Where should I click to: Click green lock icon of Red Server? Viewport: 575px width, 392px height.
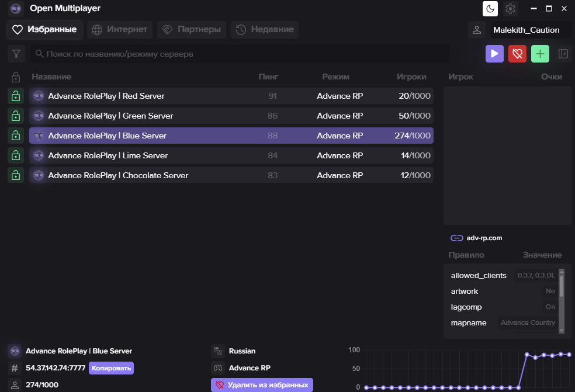[x=15, y=96]
